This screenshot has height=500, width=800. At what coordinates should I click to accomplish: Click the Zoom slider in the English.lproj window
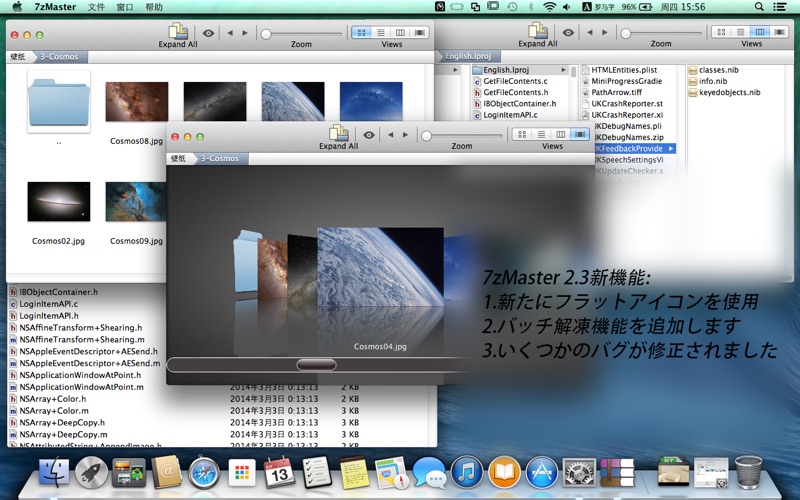tap(661, 34)
